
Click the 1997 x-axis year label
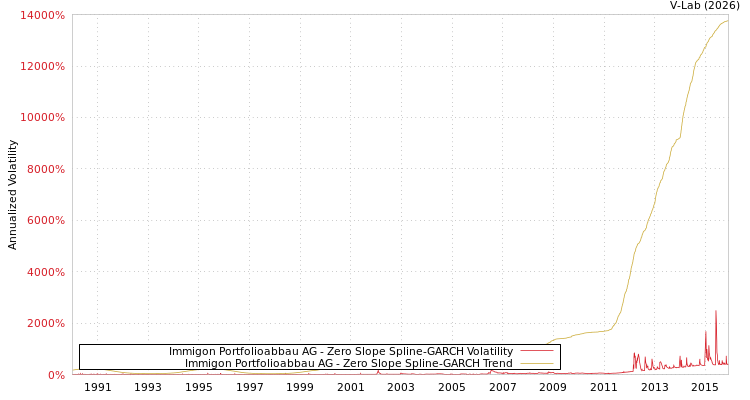[x=249, y=387]
